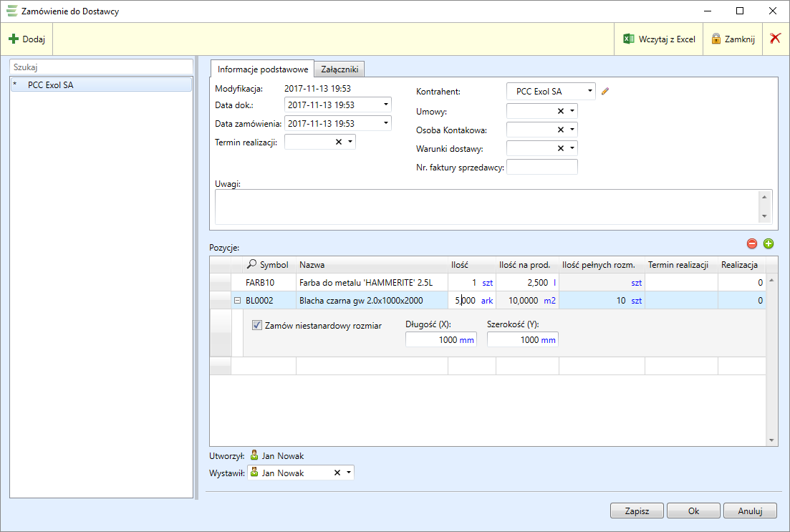Click the Excel import icon
This screenshot has height=532, width=790.
628,39
